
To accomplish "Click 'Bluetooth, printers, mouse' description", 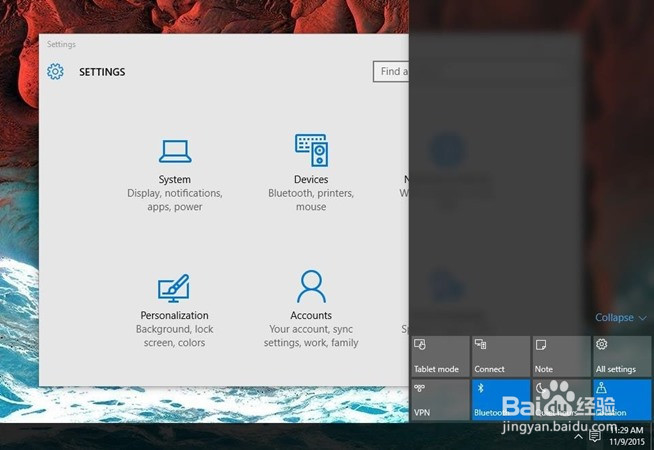I will 311,200.
